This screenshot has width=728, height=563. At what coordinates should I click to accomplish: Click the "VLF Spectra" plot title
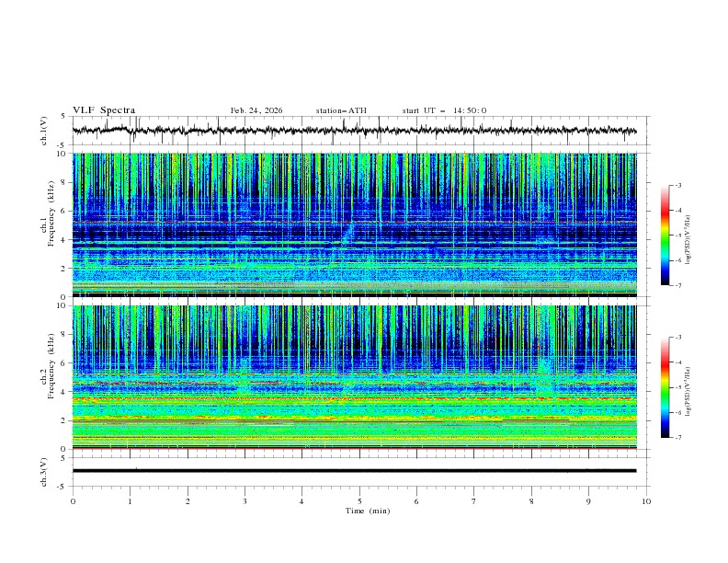point(104,110)
